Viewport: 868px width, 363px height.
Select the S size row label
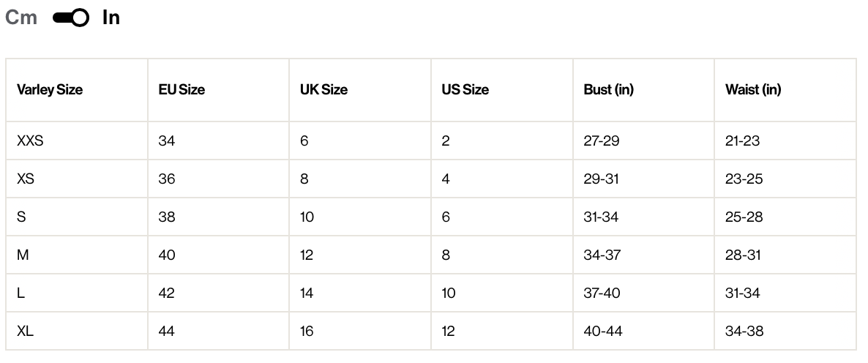click(21, 217)
